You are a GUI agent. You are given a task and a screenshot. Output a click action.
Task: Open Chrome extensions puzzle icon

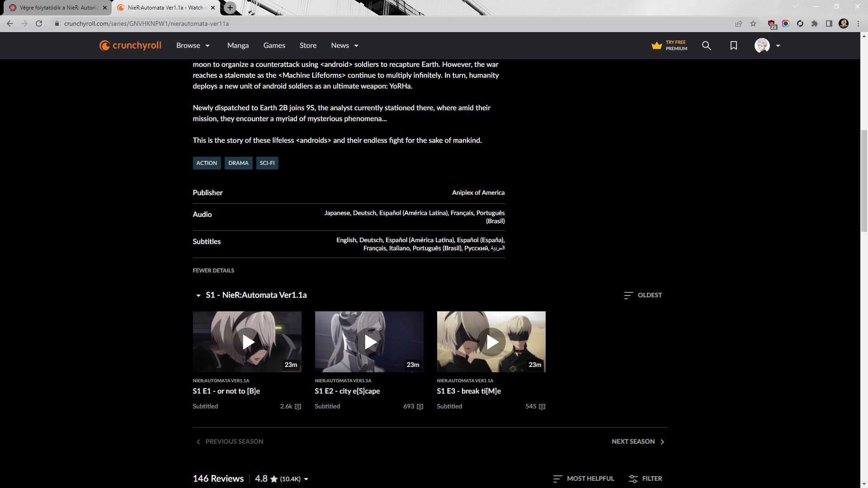815,23
